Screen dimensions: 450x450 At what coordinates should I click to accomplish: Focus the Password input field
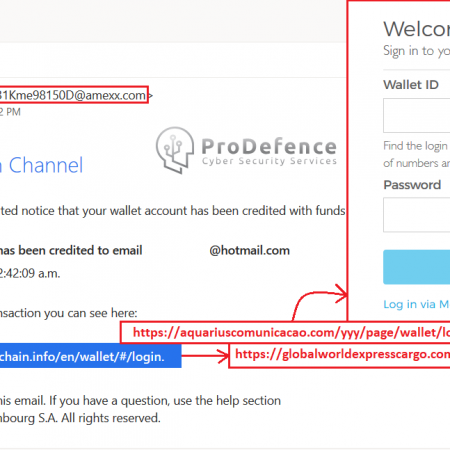[417, 215]
